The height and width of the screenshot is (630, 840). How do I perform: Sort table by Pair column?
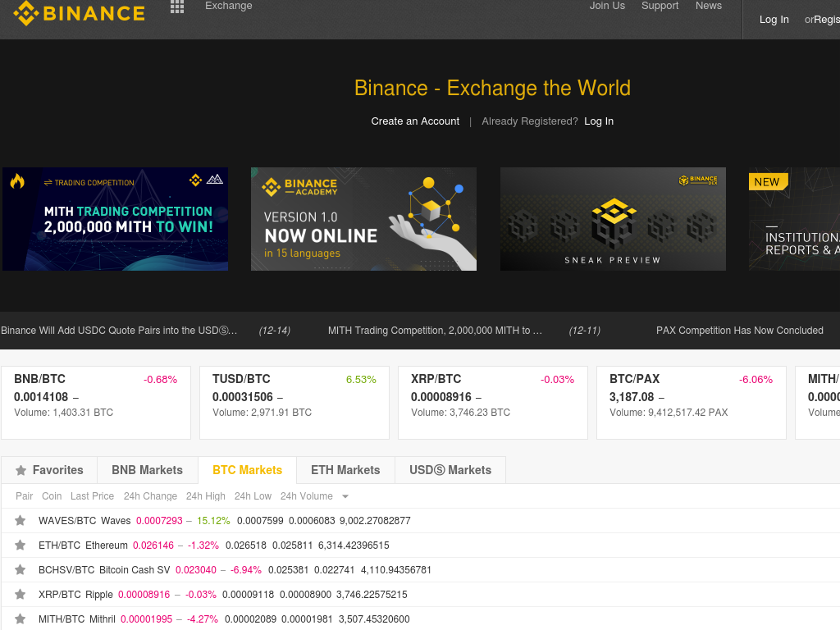(24, 496)
